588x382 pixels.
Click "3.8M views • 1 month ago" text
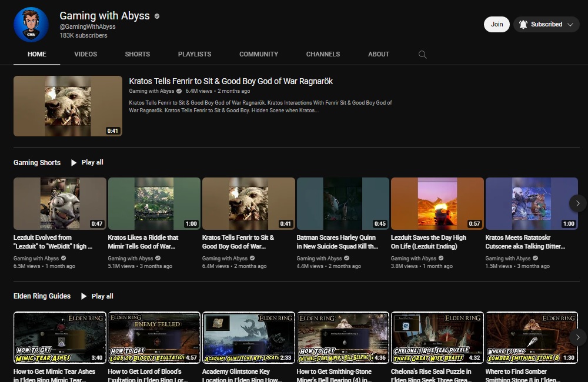coord(422,266)
